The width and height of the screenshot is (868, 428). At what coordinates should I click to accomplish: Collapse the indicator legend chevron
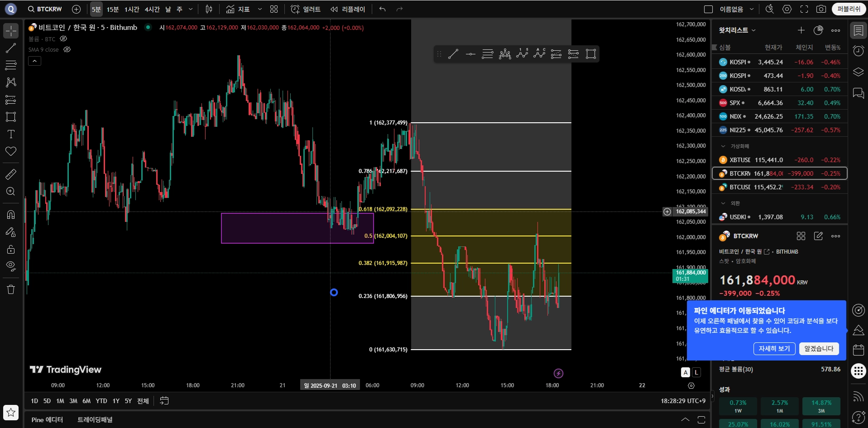coord(34,61)
